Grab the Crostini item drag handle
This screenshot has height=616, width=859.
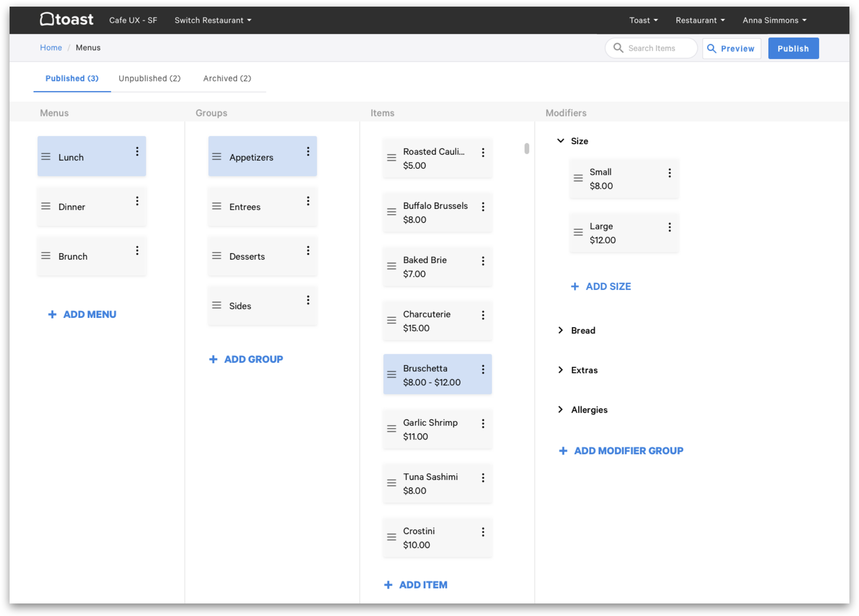point(391,537)
